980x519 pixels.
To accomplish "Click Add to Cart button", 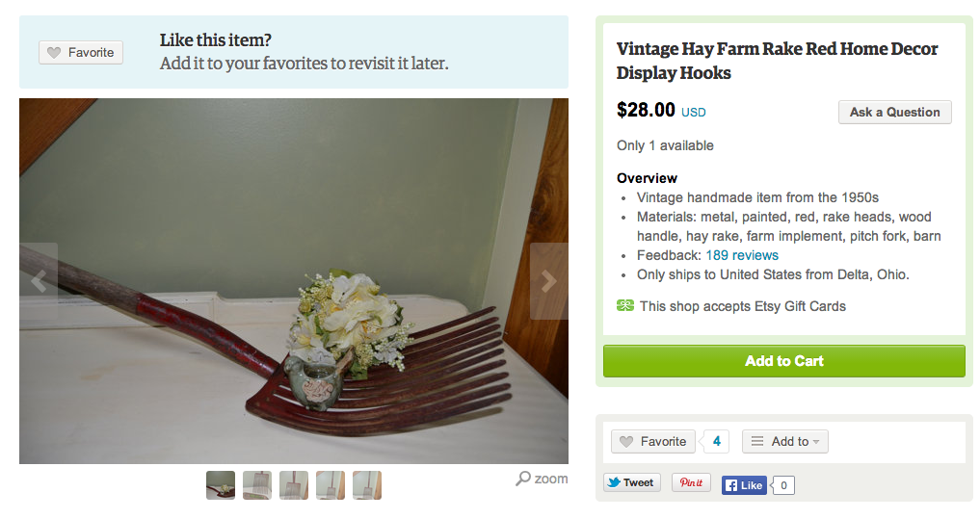I will pos(783,361).
